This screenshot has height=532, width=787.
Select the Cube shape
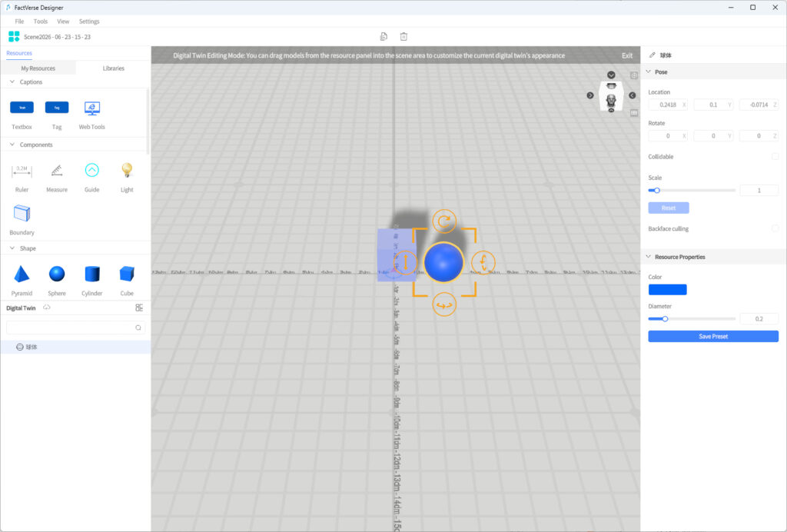click(x=127, y=274)
